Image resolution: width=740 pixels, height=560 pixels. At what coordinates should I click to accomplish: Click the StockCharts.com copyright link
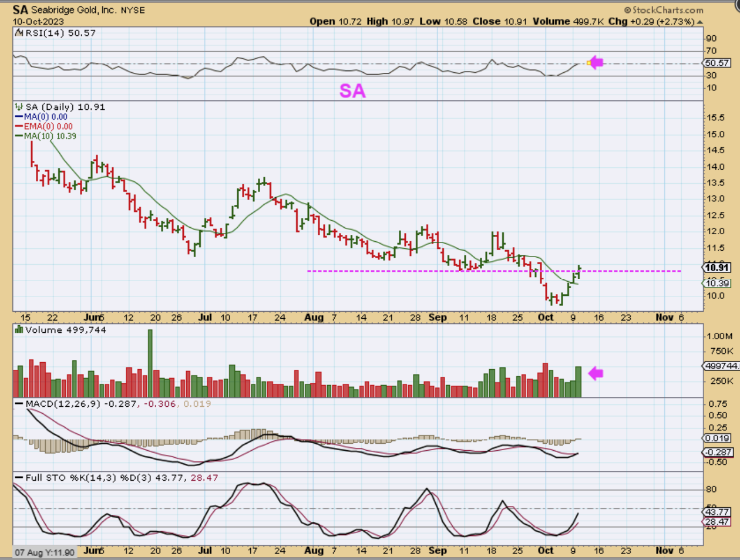pyautogui.click(x=664, y=10)
